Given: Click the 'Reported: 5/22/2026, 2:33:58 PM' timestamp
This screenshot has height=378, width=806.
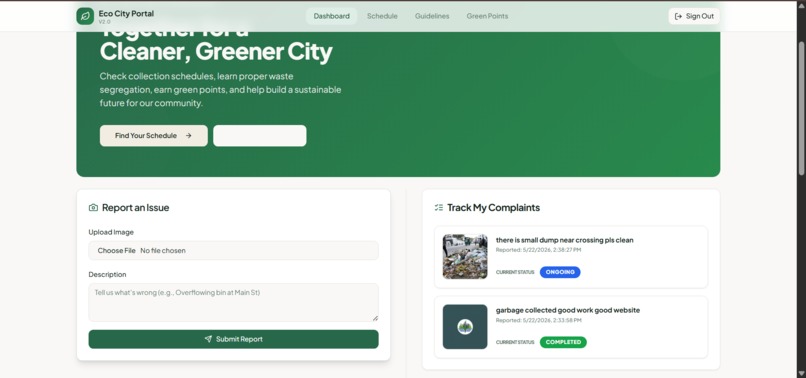Looking at the screenshot, I should 539,320.
